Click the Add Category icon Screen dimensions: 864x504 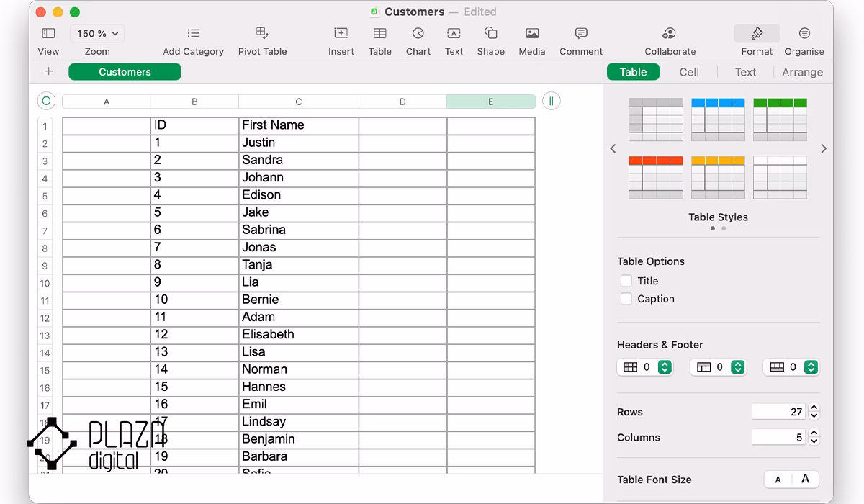(193, 41)
